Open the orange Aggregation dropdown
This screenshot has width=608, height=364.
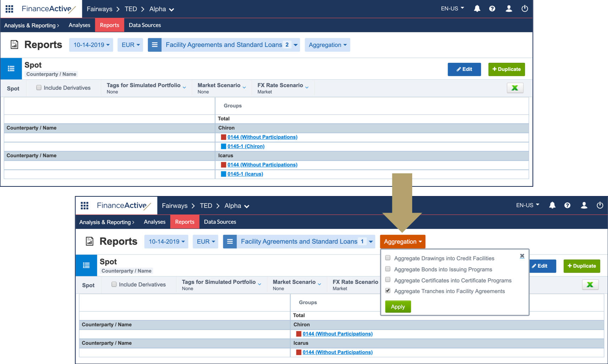[x=402, y=241]
